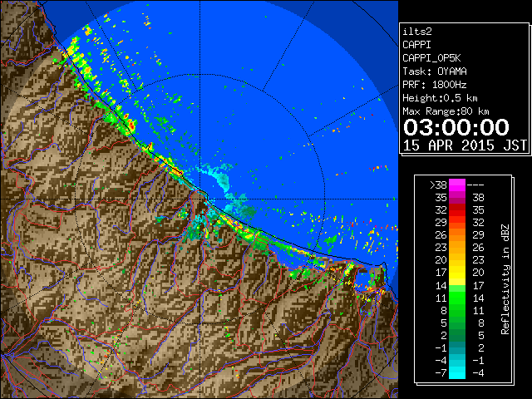
Task: Click the 'ilts2' label in info box
Action: coord(417,32)
